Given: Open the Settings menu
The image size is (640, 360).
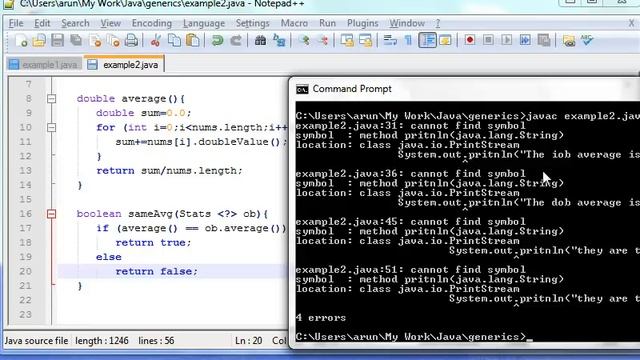Looking at the screenshot, I should tap(252, 23).
